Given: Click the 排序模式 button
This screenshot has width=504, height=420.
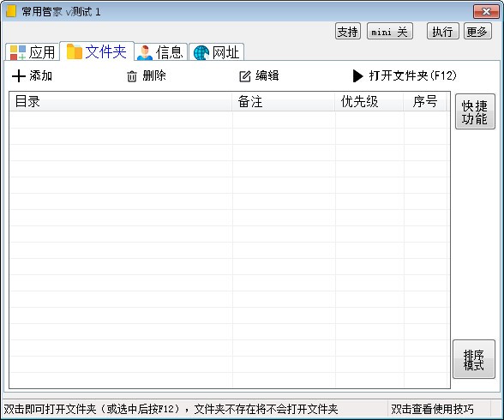Looking at the screenshot, I should (474, 359).
